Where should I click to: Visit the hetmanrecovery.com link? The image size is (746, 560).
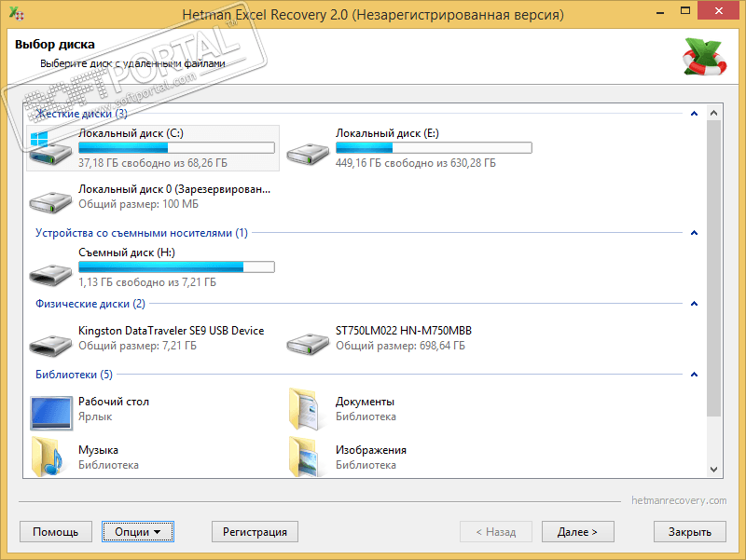coord(679,500)
